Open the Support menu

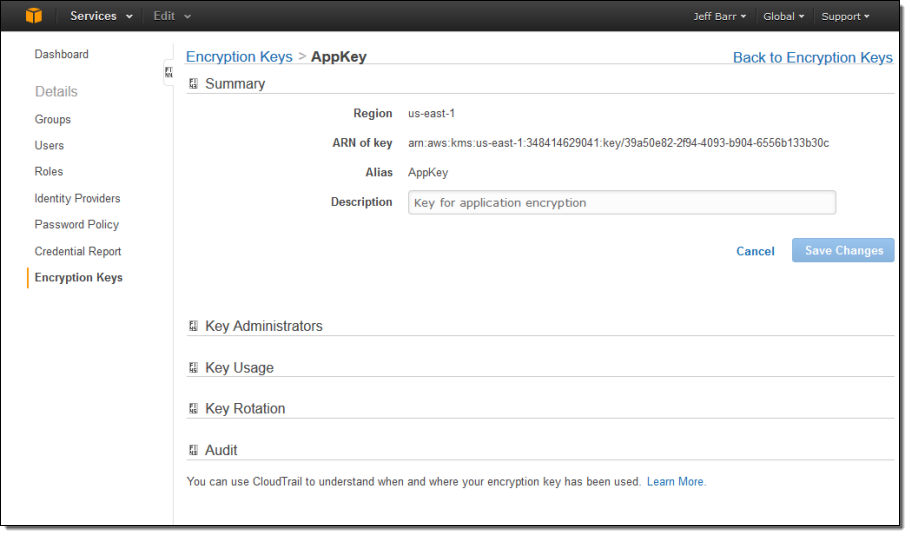(x=845, y=16)
